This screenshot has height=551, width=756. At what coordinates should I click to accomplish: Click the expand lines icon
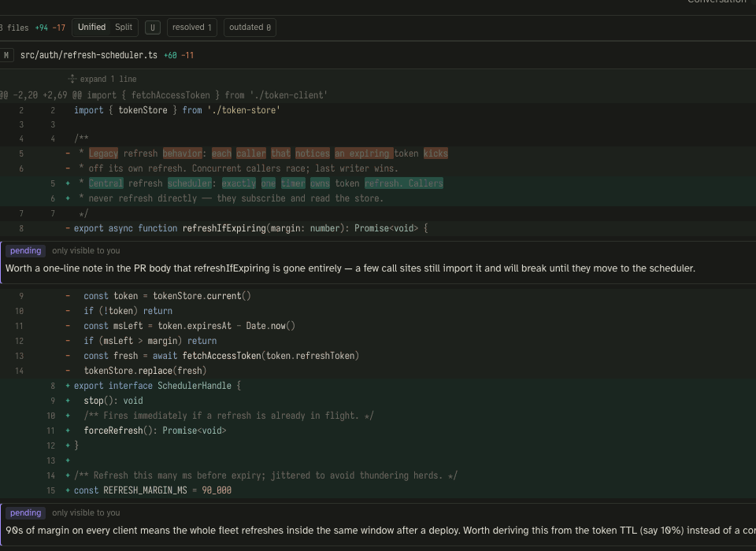[x=72, y=79]
